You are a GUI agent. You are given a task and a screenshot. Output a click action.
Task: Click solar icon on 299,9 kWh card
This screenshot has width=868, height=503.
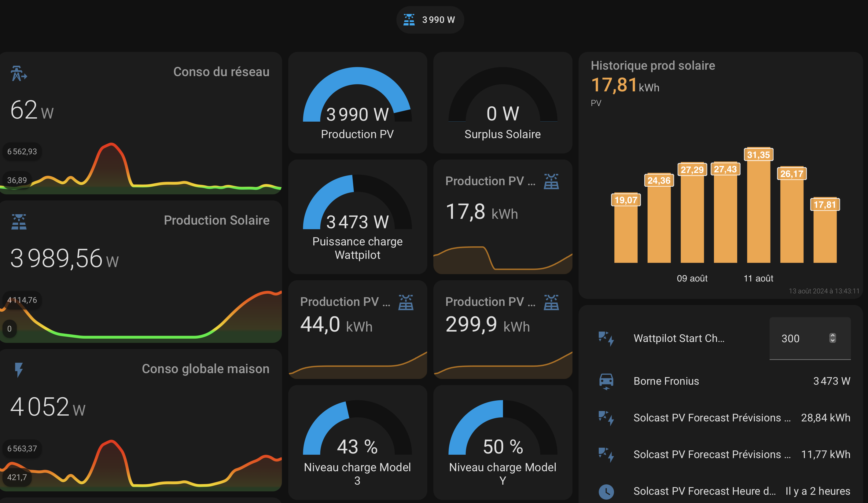(551, 302)
